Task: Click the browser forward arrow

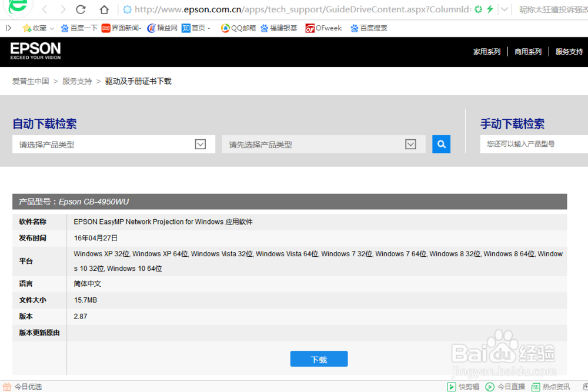Action: tap(63, 9)
